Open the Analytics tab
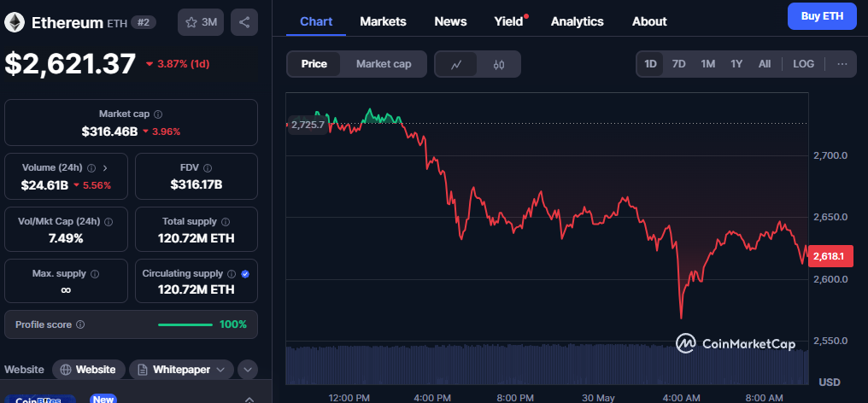Viewport: 868px width, 403px height. [578, 21]
